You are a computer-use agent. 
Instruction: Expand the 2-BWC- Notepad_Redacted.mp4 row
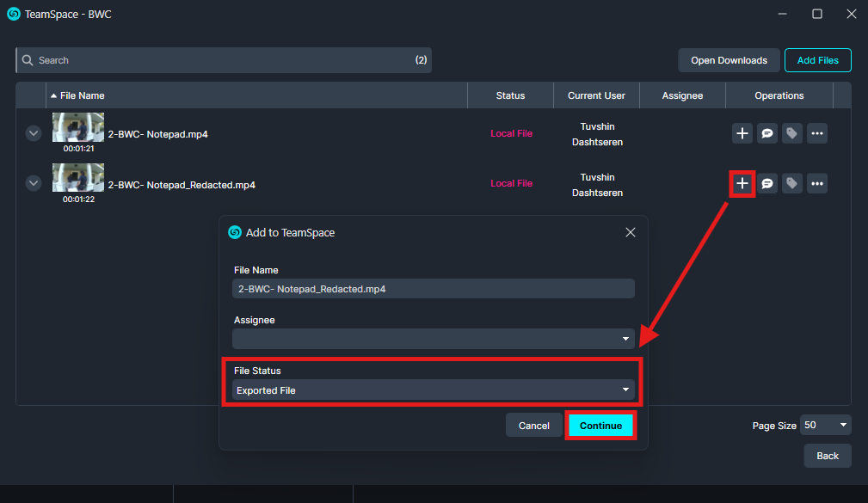(x=34, y=183)
